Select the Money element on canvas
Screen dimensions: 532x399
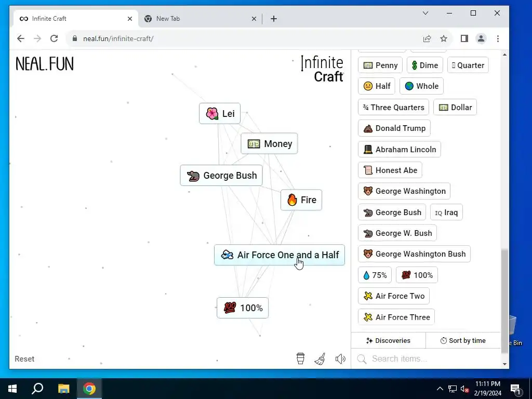point(269,143)
